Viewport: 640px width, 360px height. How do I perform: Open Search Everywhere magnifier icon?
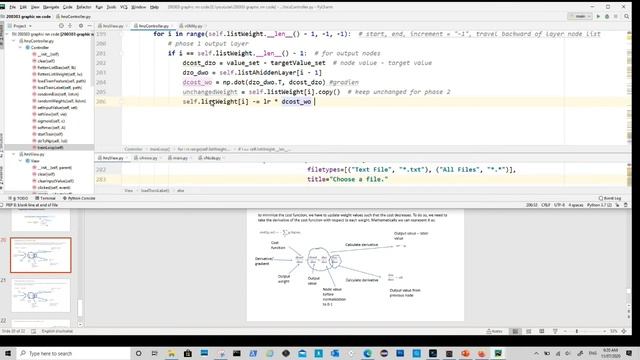coord(627,16)
